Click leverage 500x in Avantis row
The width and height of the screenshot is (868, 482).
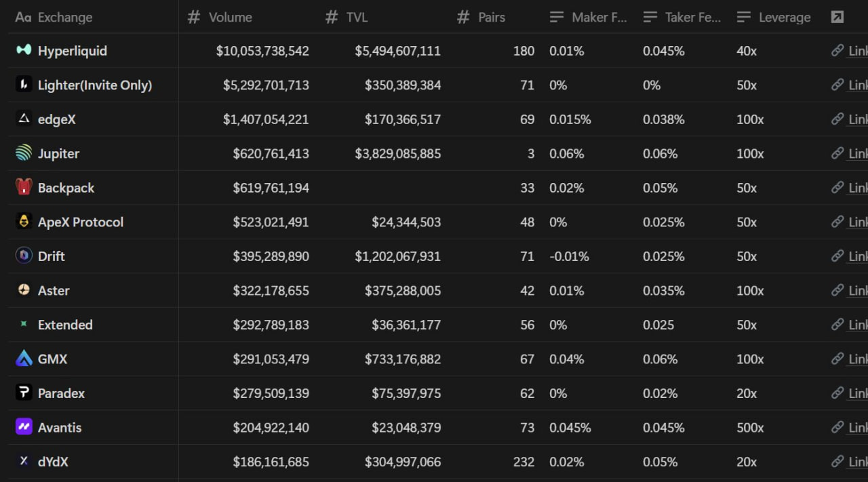[750, 428]
